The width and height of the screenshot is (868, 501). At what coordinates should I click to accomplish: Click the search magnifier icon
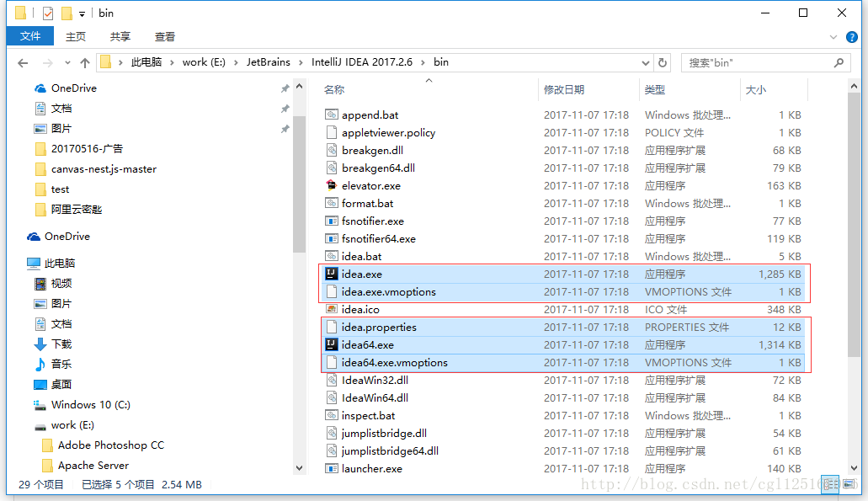tap(839, 62)
